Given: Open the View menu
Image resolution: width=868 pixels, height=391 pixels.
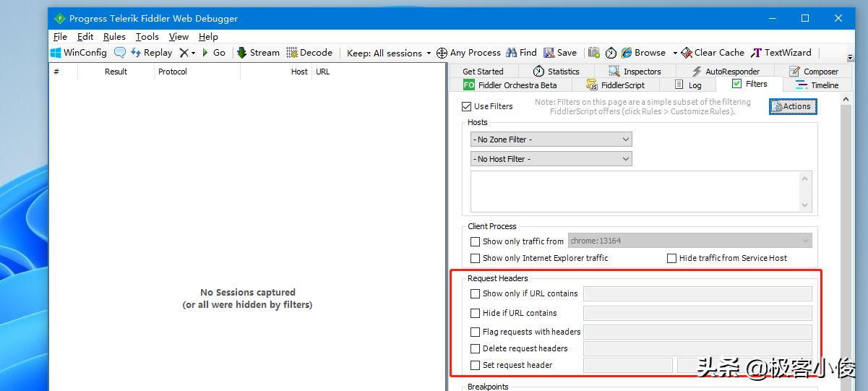Looking at the screenshot, I should [179, 36].
